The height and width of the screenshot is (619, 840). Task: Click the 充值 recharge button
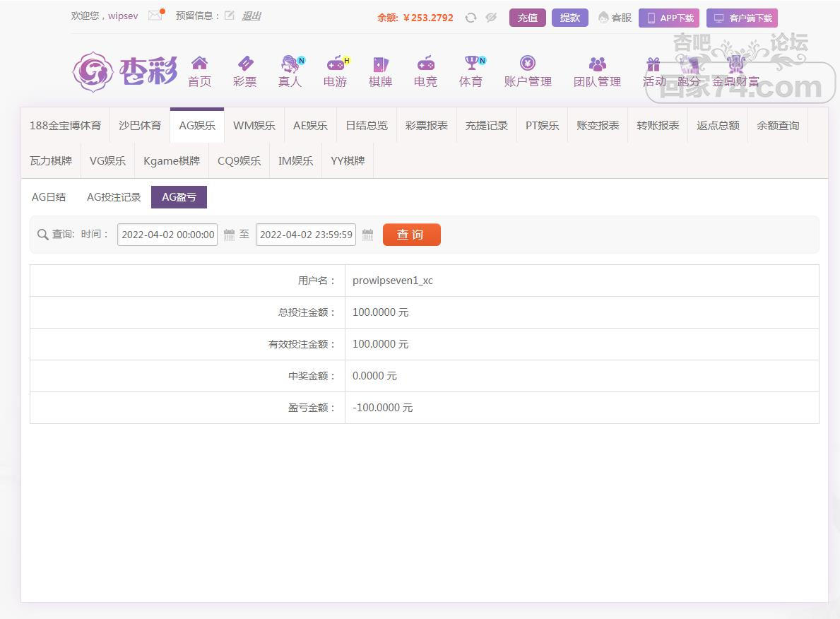pos(527,18)
